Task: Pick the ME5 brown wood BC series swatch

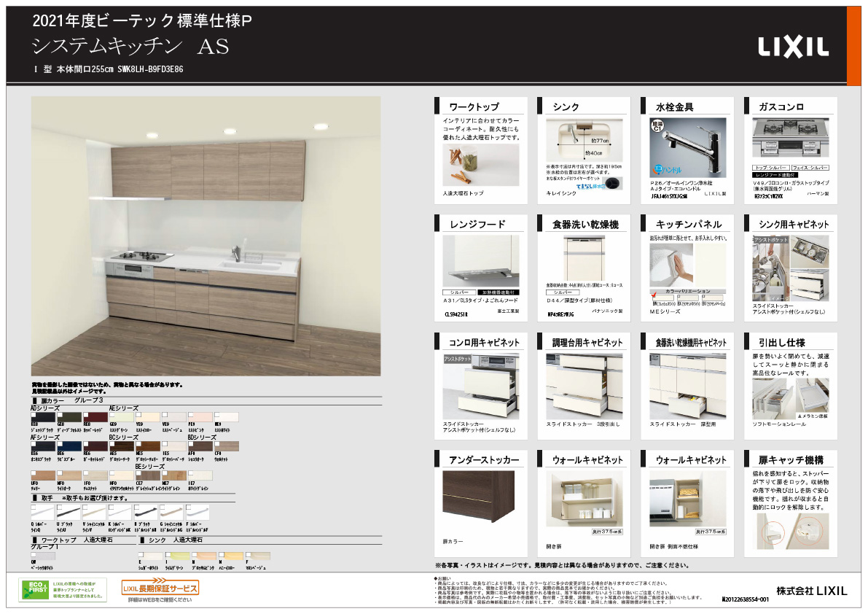Action: pyautogui.click(x=148, y=446)
